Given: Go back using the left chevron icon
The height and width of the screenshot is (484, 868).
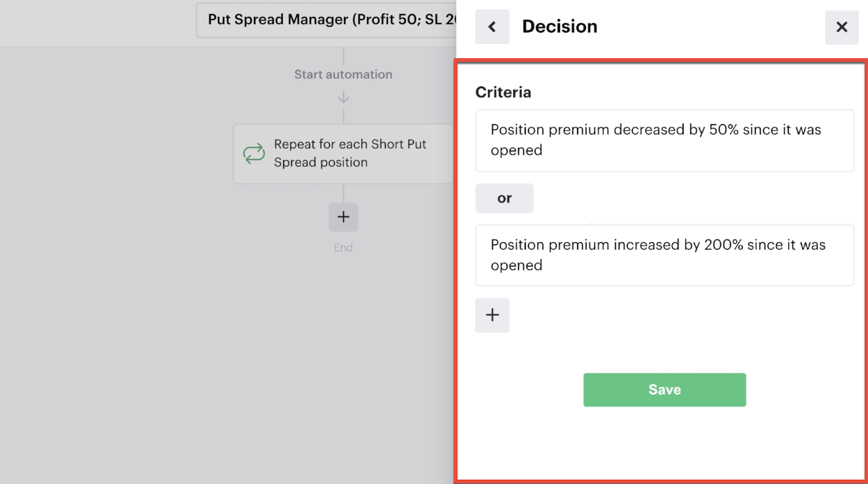Looking at the screenshot, I should (x=492, y=27).
